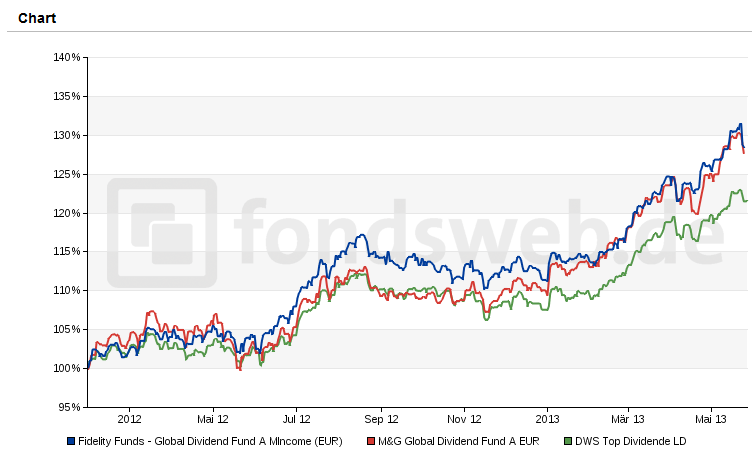
Task: Click the 2013 x-axis label
Action: tap(547, 420)
